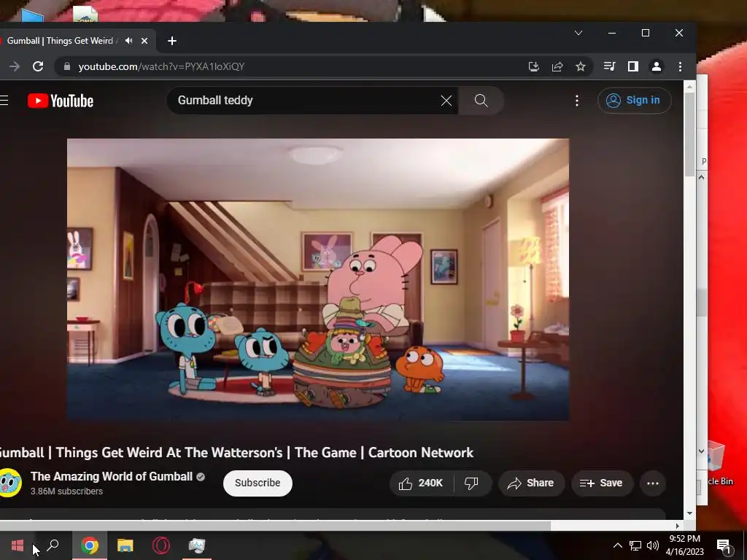Click the video title text
This screenshot has width=747, height=560.
pyautogui.click(x=237, y=452)
